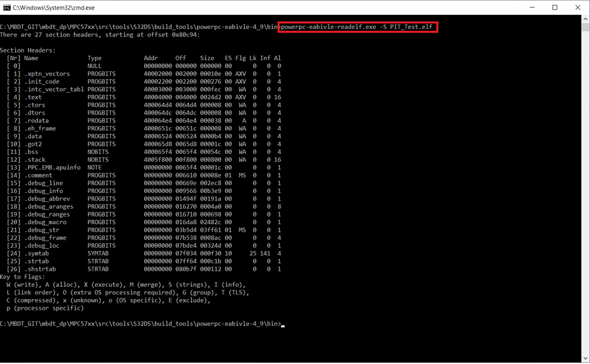Click the '.debug_loc' section name

(42, 246)
